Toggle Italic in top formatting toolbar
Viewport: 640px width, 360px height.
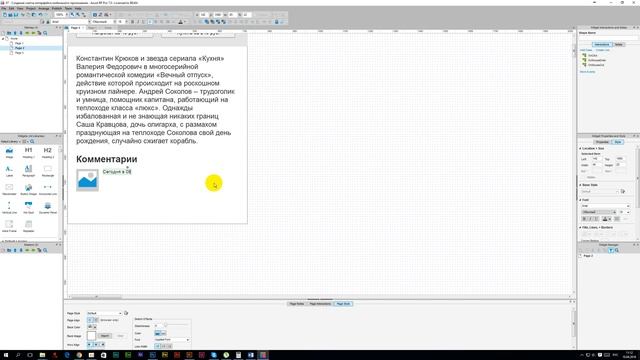(138, 22)
